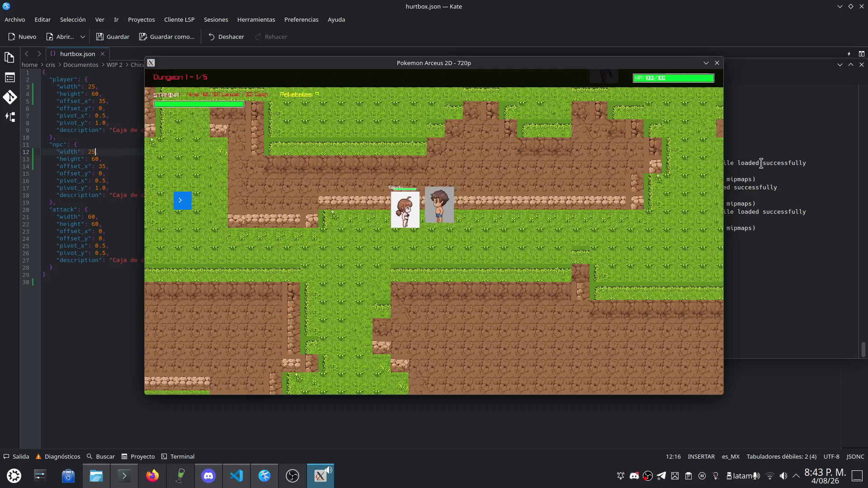Click the Kate quick-open pin icon

tap(849, 54)
